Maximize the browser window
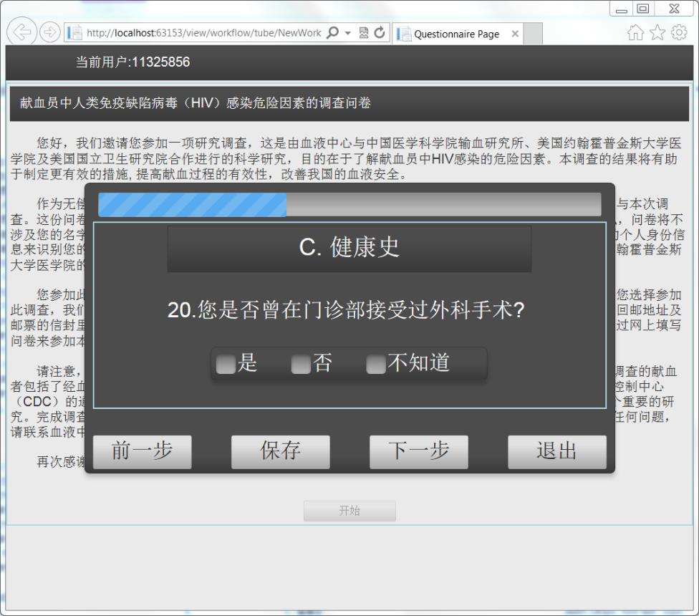The image size is (699, 616). pyautogui.click(x=643, y=9)
